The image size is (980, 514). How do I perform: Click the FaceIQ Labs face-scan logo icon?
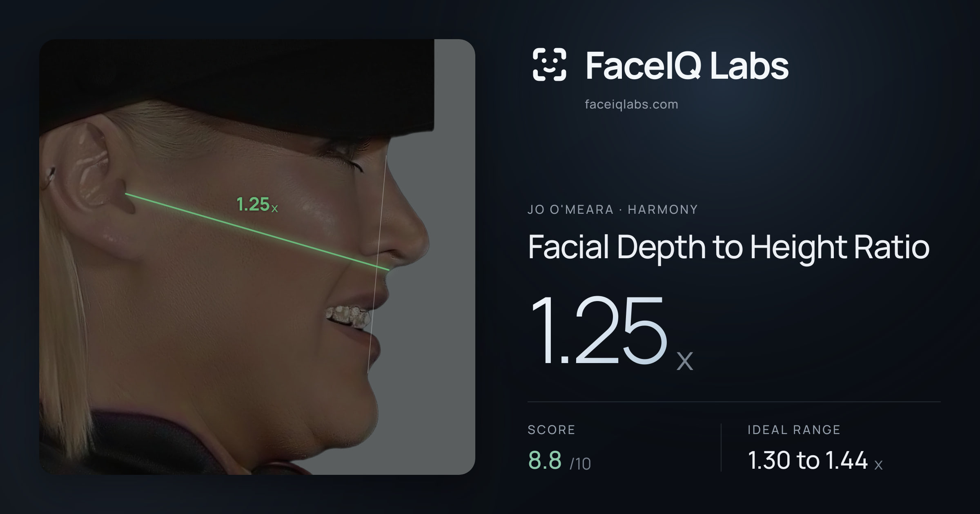pyautogui.click(x=550, y=64)
